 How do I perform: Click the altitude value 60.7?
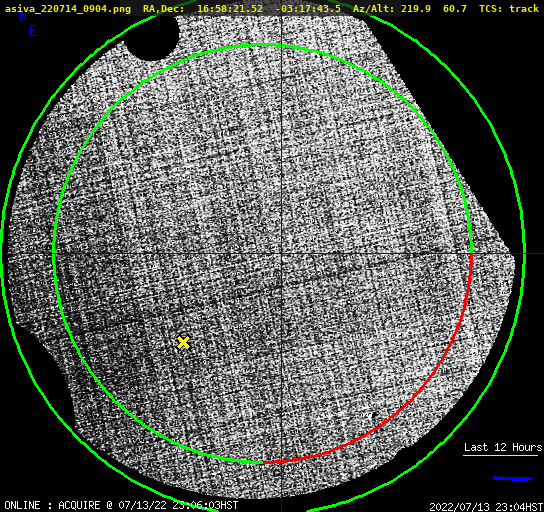tap(454, 8)
